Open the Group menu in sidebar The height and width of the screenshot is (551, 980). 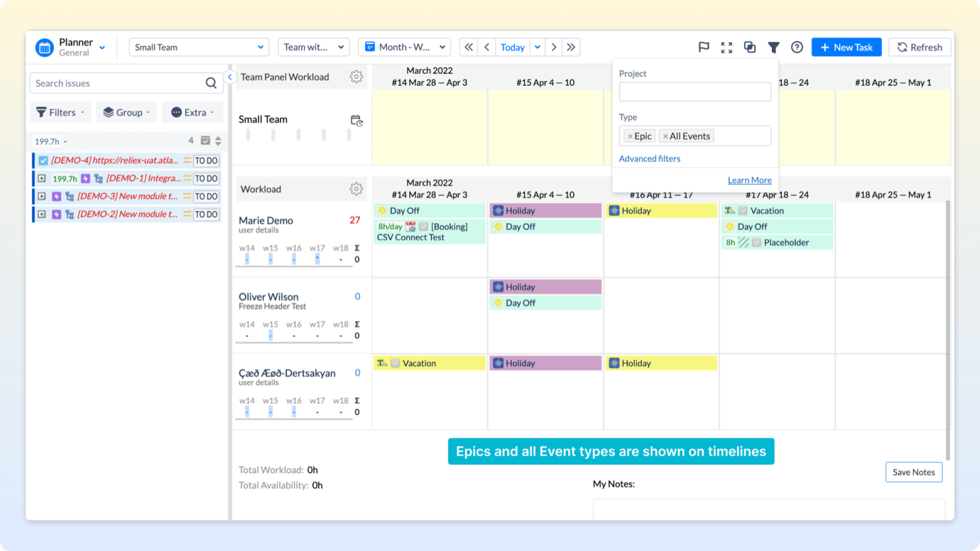(126, 112)
